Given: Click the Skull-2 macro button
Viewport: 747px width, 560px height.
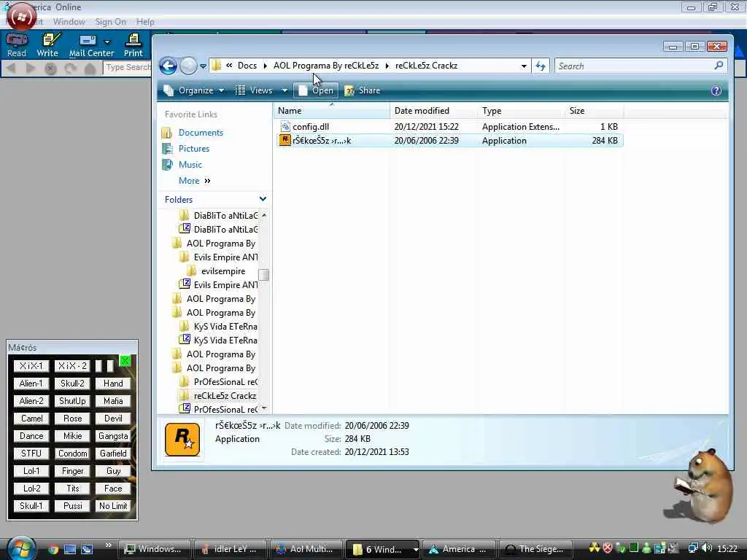Looking at the screenshot, I should pyautogui.click(x=72, y=384).
